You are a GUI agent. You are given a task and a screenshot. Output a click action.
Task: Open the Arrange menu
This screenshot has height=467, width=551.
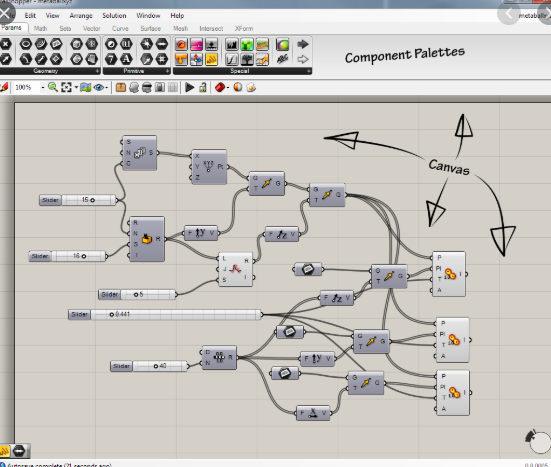click(81, 15)
